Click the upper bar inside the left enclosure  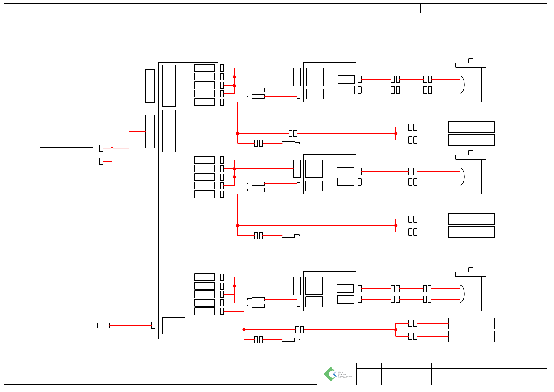coord(66,151)
